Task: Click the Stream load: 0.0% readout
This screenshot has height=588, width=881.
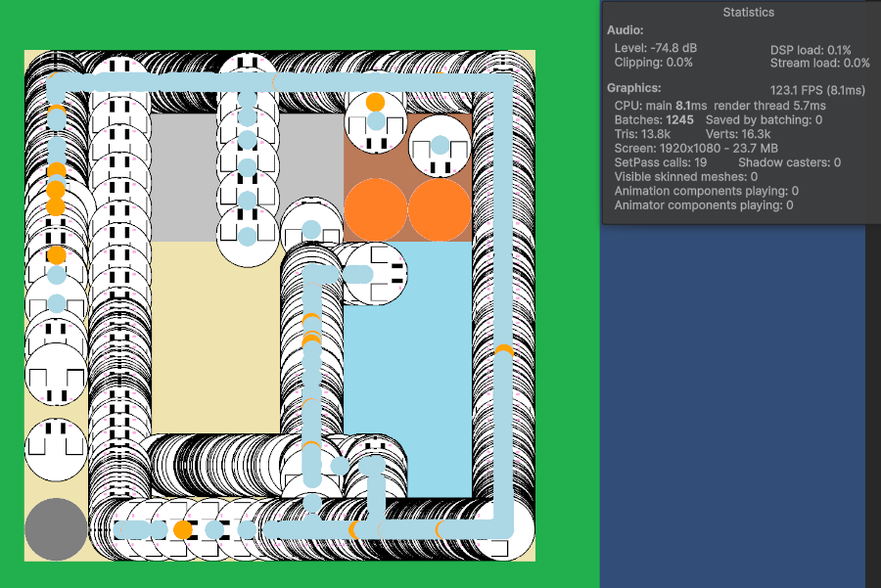Action: click(819, 63)
